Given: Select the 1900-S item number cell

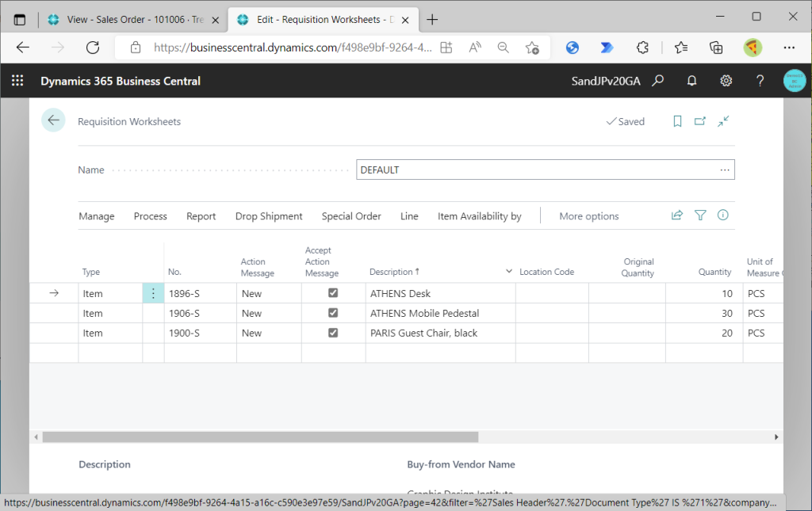Looking at the screenshot, I should coord(201,333).
